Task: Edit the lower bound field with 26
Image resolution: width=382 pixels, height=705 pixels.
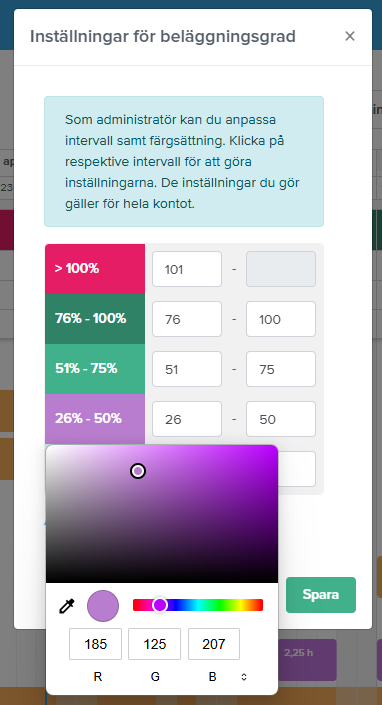Action: pos(187,419)
